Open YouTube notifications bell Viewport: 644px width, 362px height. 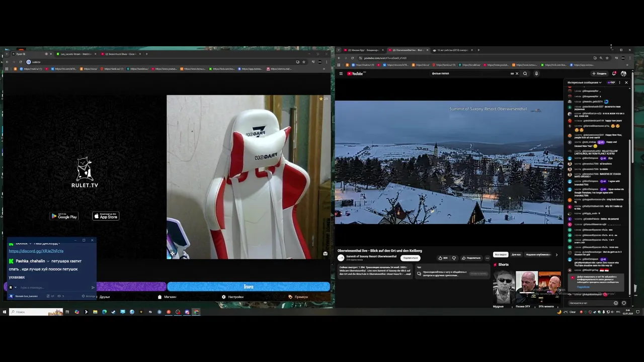pos(614,73)
